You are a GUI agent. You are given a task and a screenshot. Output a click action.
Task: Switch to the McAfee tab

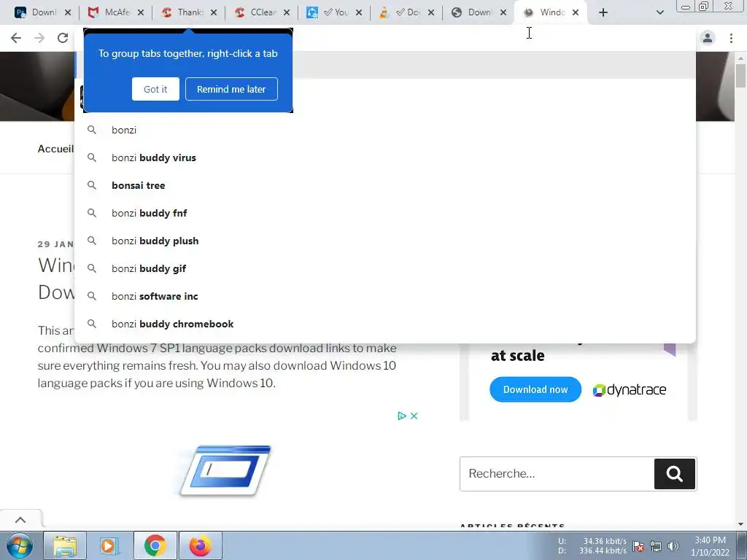(109, 12)
